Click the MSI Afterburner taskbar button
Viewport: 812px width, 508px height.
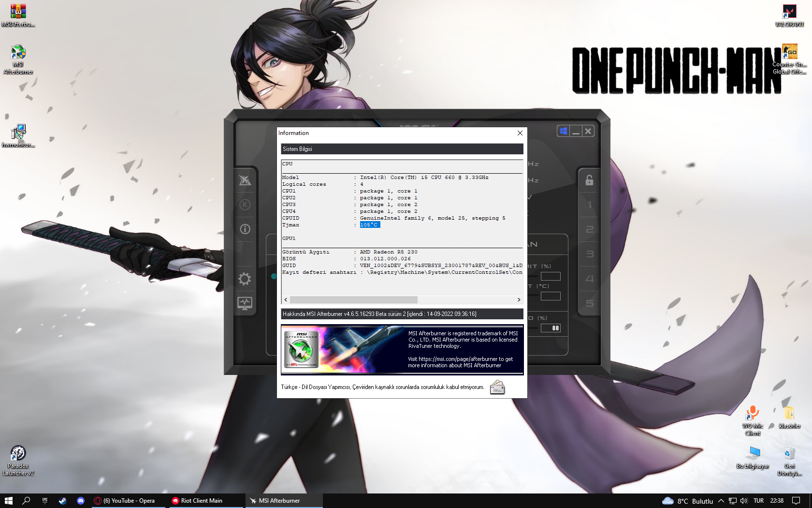point(284,501)
